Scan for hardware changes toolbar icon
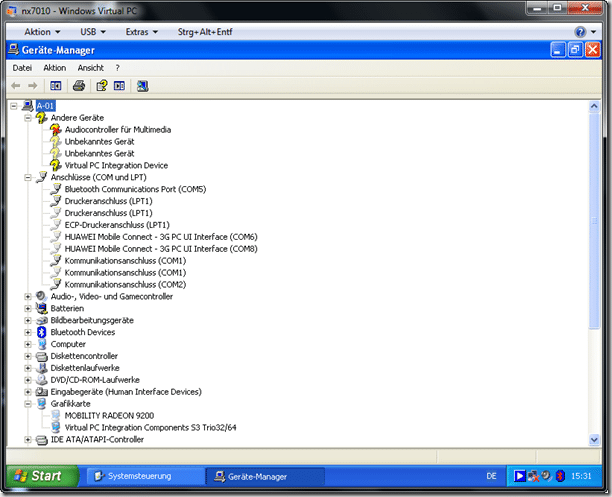Viewport: 612px width, 497px height. [142, 86]
